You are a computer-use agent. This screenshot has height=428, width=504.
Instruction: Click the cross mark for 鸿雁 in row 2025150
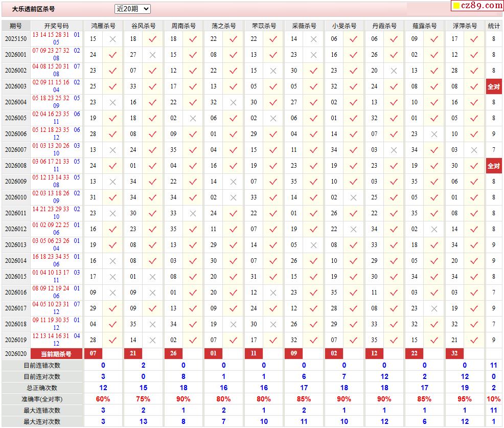point(112,39)
